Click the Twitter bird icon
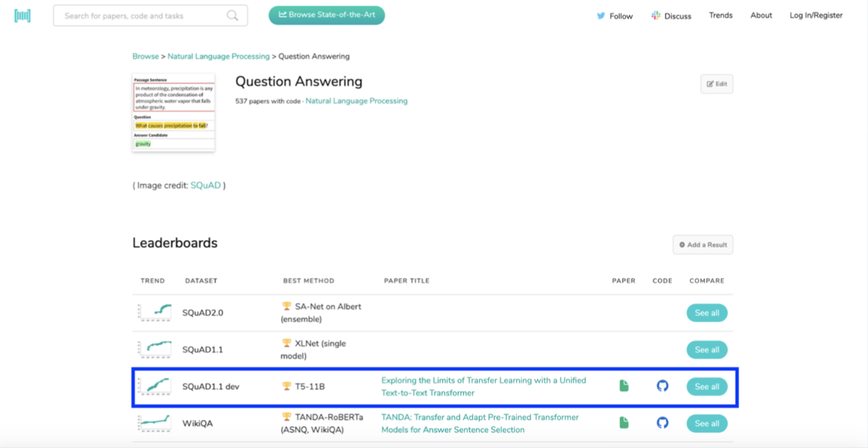The image size is (868, 448). pos(601,16)
